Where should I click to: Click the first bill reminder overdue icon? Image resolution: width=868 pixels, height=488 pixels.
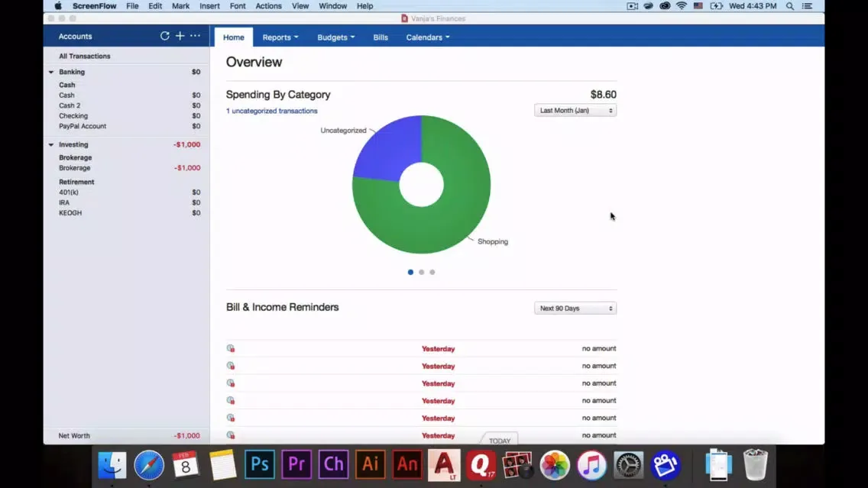pyautogui.click(x=231, y=349)
